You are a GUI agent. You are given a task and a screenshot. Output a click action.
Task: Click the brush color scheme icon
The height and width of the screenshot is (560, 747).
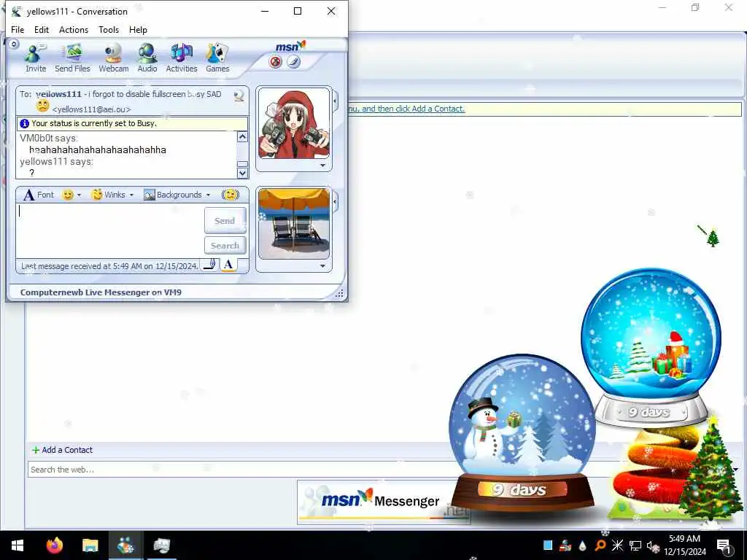293,62
